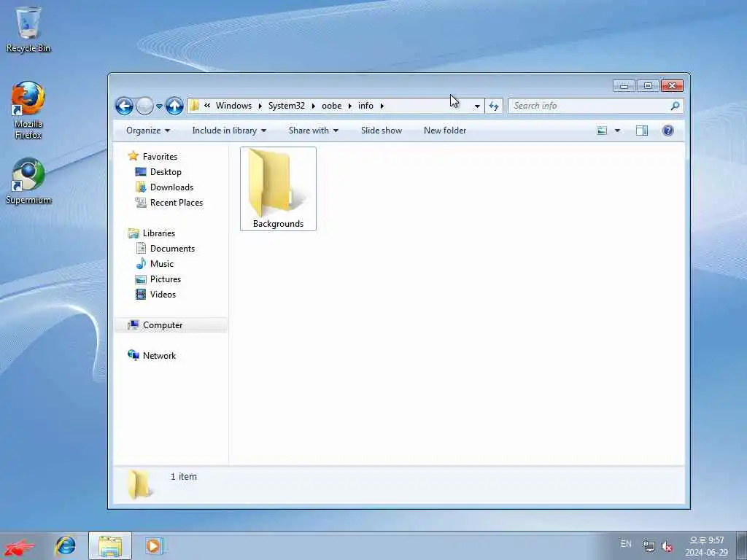Refresh the info folder view
The image size is (747, 560).
click(x=494, y=106)
